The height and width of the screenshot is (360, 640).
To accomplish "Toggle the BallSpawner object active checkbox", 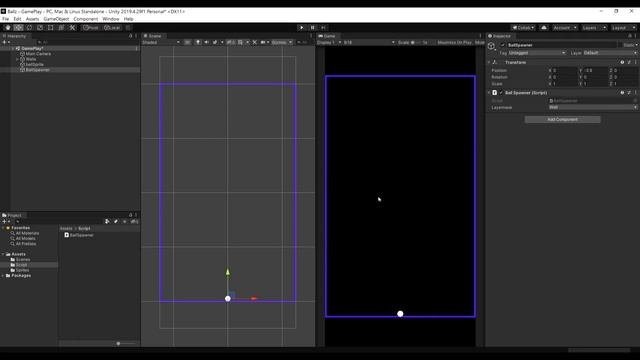I will tap(502, 45).
